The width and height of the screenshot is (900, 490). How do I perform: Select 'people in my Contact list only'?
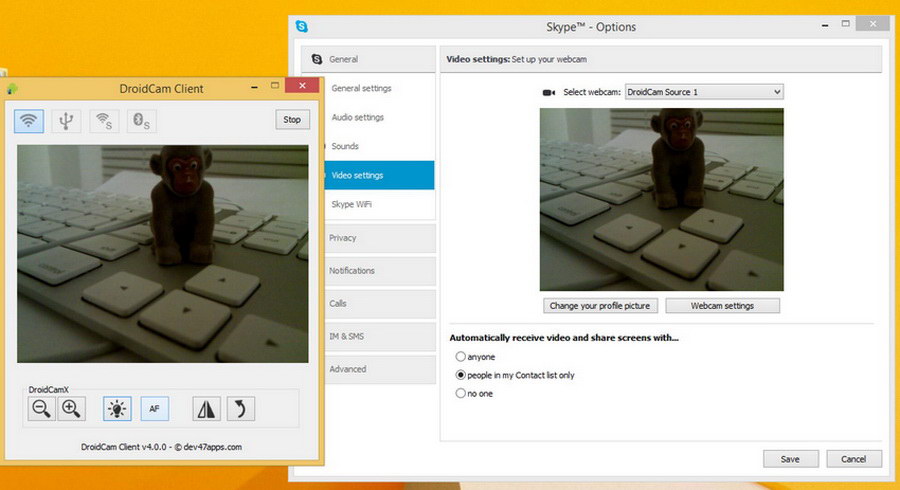coord(460,375)
